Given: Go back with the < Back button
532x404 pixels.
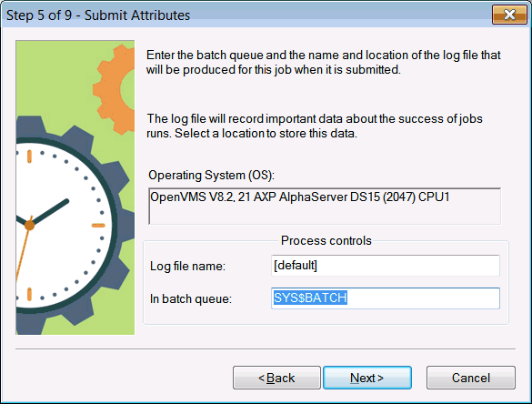Looking at the screenshot, I should pyautogui.click(x=276, y=378).
